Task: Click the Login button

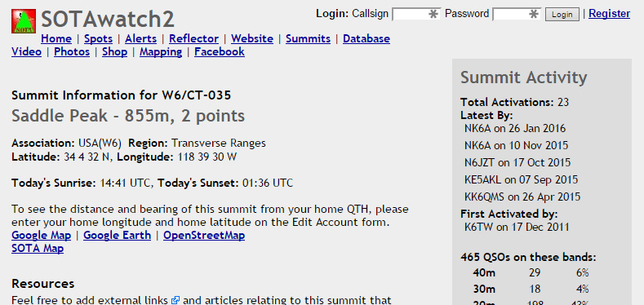Action: 562,15
